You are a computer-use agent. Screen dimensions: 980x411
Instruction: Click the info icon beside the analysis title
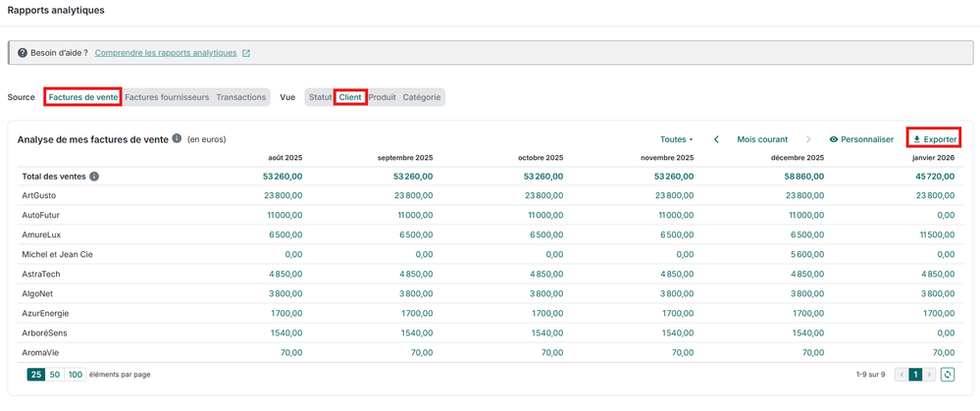[177, 139]
